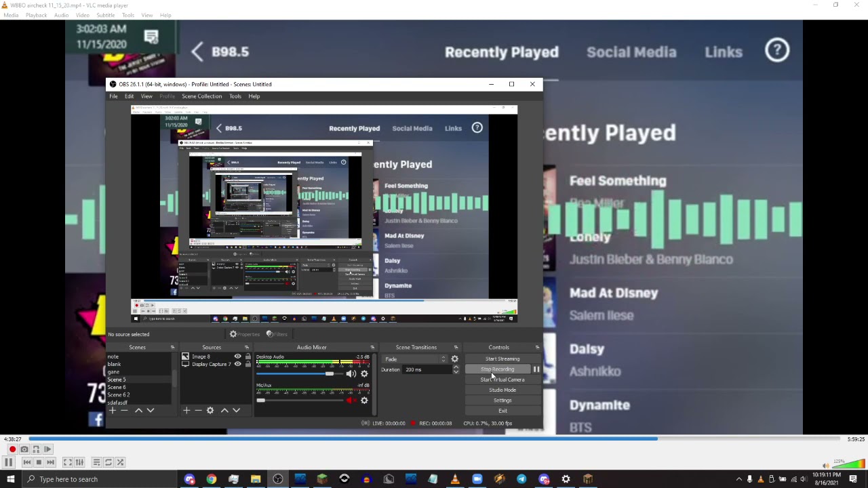Image resolution: width=868 pixels, height=488 pixels.
Task: Open VLC Help menu
Action: [165, 15]
